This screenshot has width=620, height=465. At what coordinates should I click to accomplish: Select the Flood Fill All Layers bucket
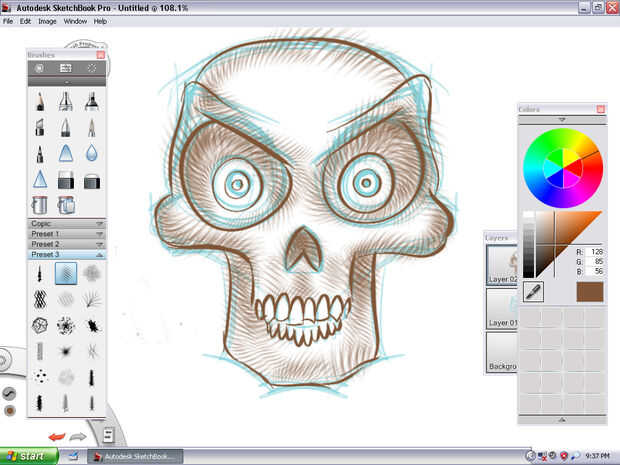[x=66, y=205]
